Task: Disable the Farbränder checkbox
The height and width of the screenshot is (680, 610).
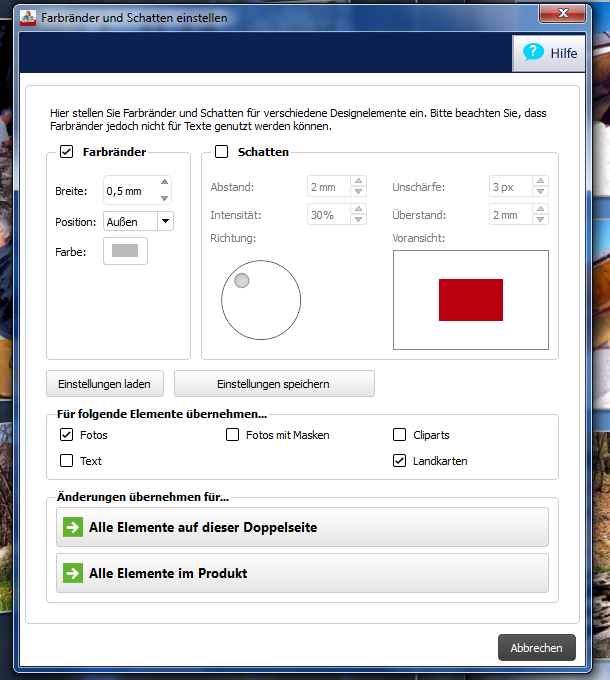Action: pos(67,152)
